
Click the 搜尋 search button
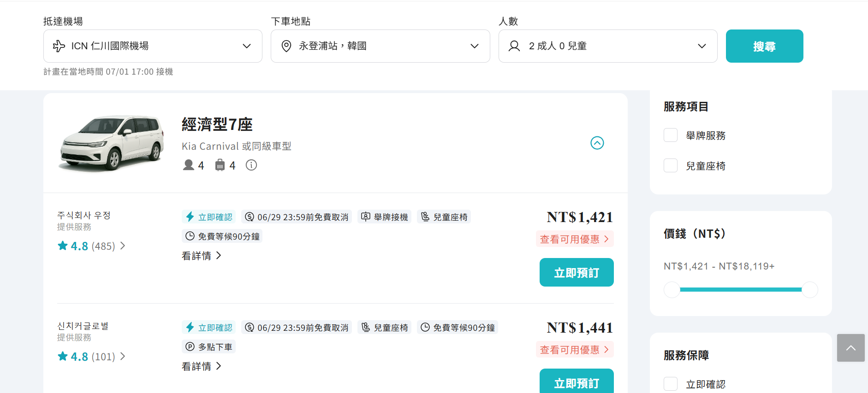[764, 46]
